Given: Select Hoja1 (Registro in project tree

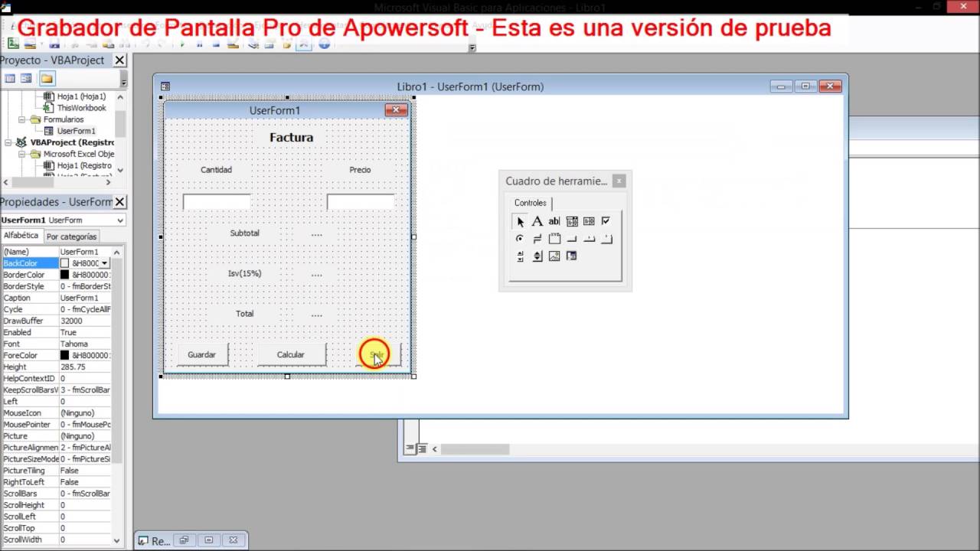Looking at the screenshot, I should click(x=84, y=165).
